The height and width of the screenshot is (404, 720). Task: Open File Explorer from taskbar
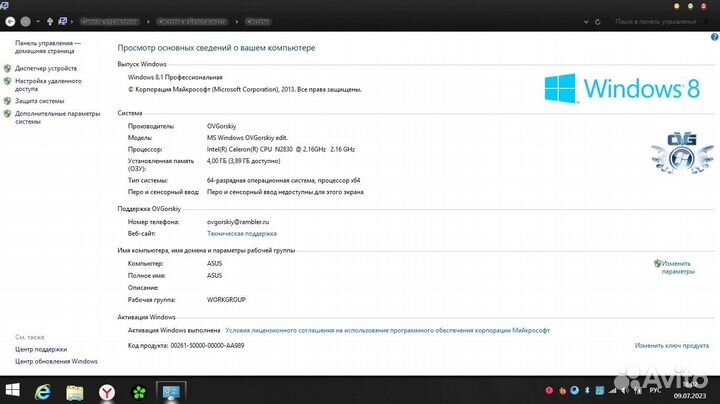[x=75, y=392]
